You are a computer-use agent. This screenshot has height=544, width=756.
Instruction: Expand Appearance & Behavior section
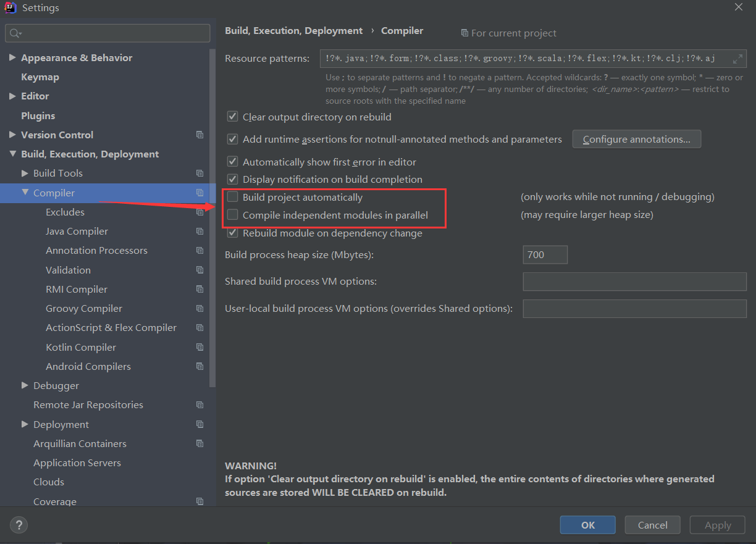pos(12,57)
